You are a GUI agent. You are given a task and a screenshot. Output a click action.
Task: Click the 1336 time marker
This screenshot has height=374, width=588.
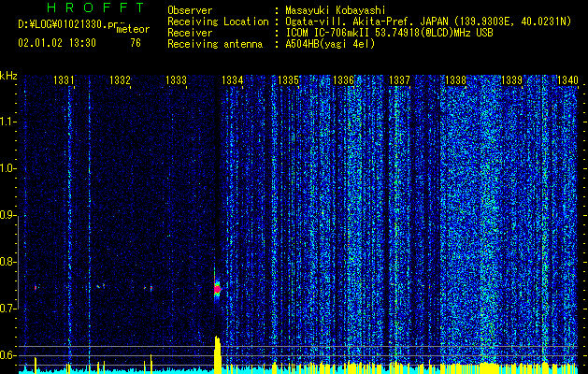tap(343, 80)
